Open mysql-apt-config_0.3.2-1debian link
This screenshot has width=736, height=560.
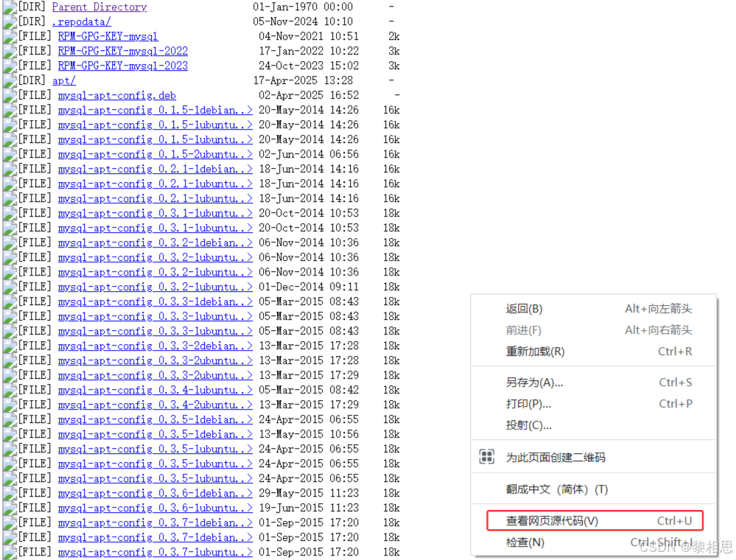(155, 242)
